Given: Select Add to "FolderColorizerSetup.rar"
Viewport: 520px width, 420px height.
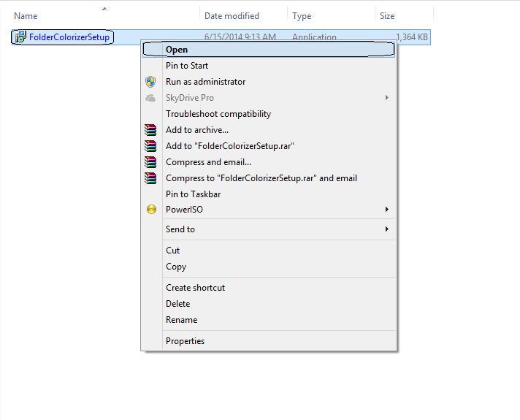Looking at the screenshot, I should (x=269, y=146).
